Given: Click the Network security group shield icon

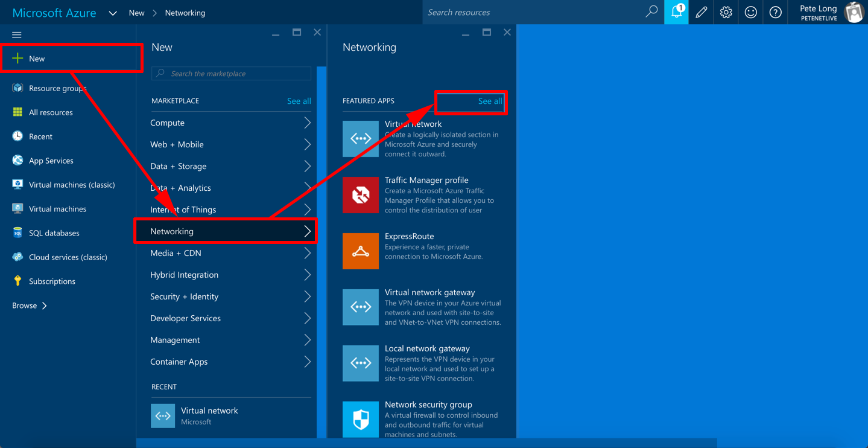Looking at the screenshot, I should click(361, 420).
